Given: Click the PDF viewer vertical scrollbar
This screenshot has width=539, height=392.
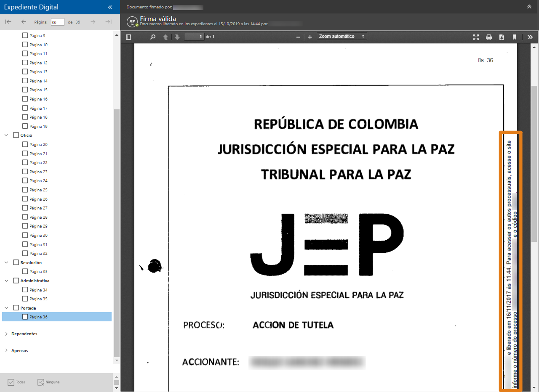Looking at the screenshot, I should [x=534, y=163].
